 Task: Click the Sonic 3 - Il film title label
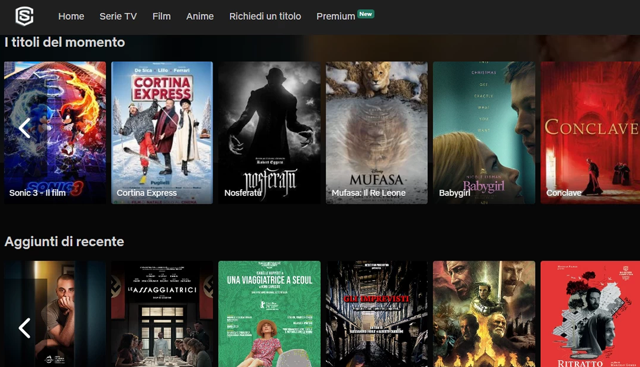click(x=38, y=193)
